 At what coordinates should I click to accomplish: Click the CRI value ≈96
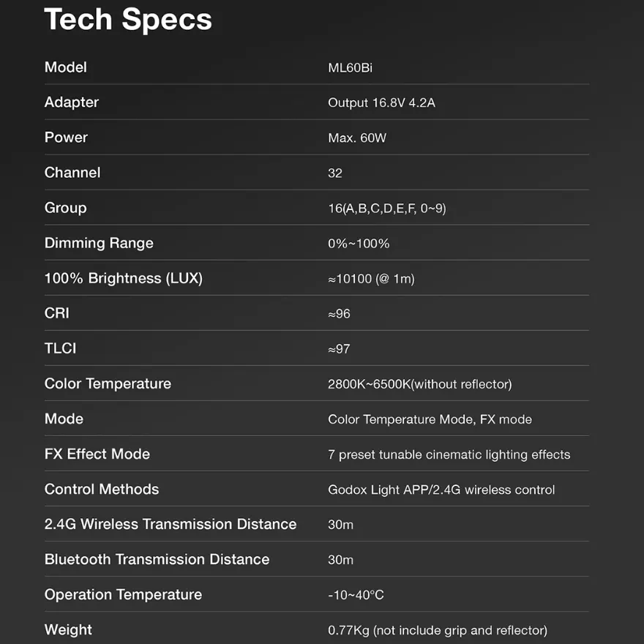pyautogui.click(x=339, y=314)
